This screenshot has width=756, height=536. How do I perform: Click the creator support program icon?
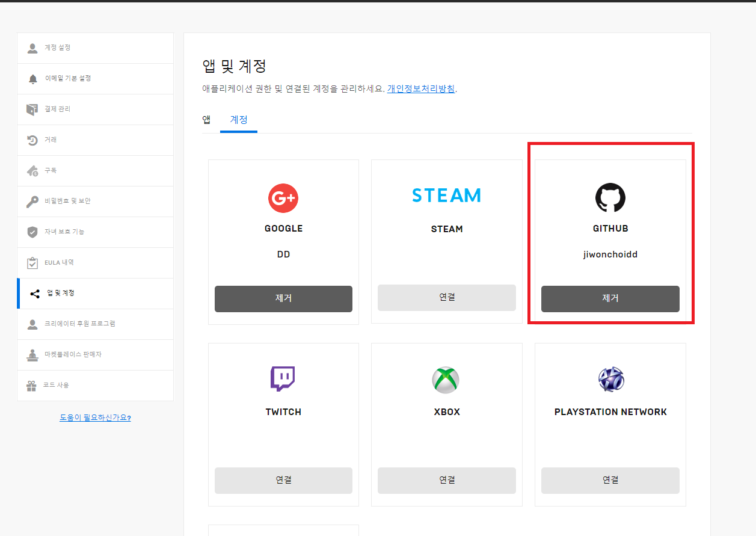pyautogui.click(x=32, y=324)
